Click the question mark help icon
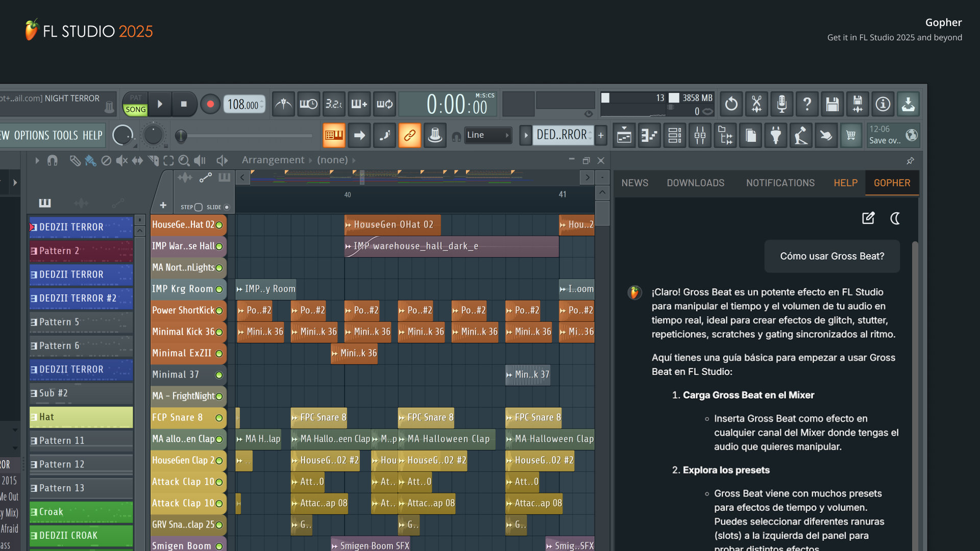The height and width of the screenshot is (551, 980). pyautogui.click(x=807, y=104)
